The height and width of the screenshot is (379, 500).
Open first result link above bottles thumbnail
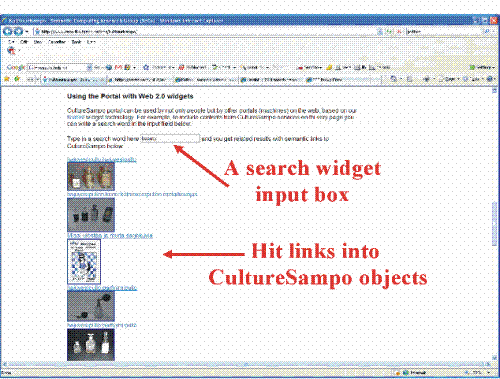tap(102, 159)
